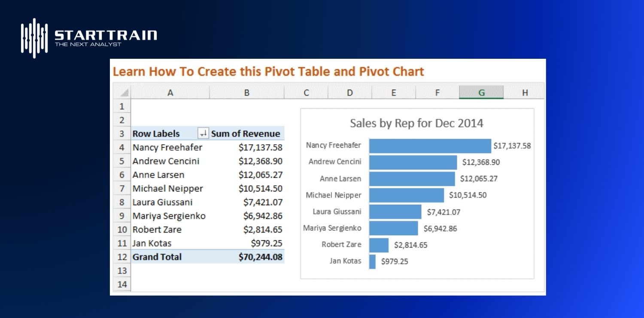Click the Robert Zare chart axis label
Image resolution: width=644 pixels, height=318 pixels.
click(341, 245)
